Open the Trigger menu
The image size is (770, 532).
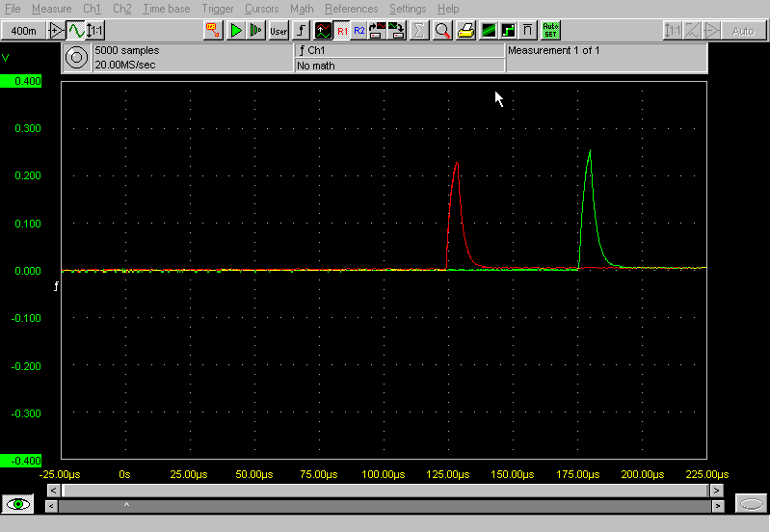[217, 9]
